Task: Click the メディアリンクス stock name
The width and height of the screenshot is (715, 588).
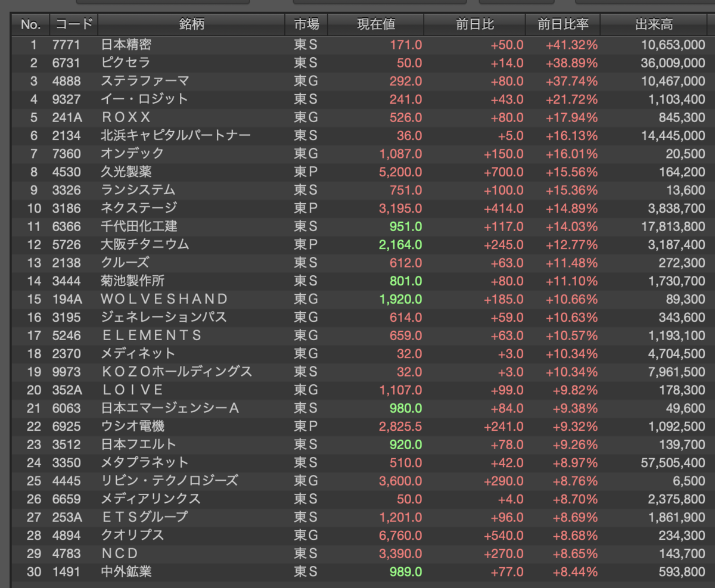Action: (151, 499)
